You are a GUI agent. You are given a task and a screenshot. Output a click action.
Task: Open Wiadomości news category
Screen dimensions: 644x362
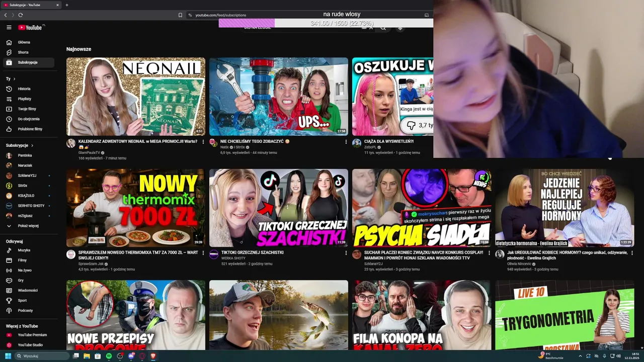click(x=30, y=290)
